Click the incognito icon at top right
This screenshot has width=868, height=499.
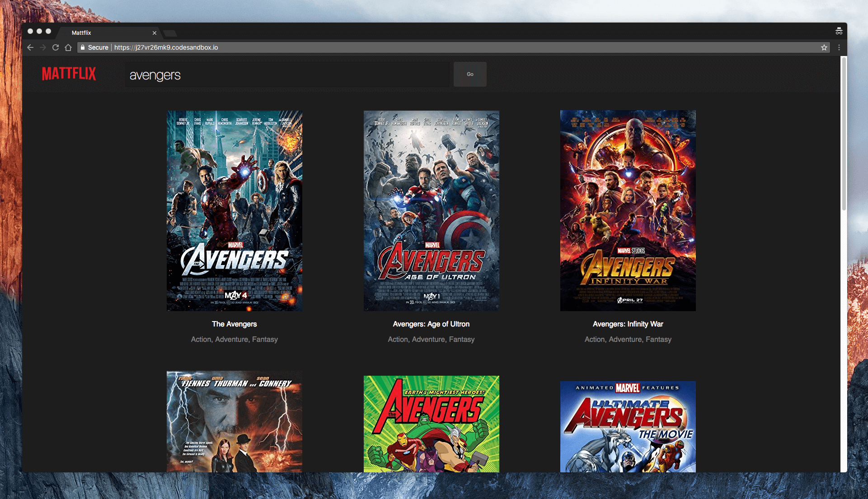coord(839,31)
